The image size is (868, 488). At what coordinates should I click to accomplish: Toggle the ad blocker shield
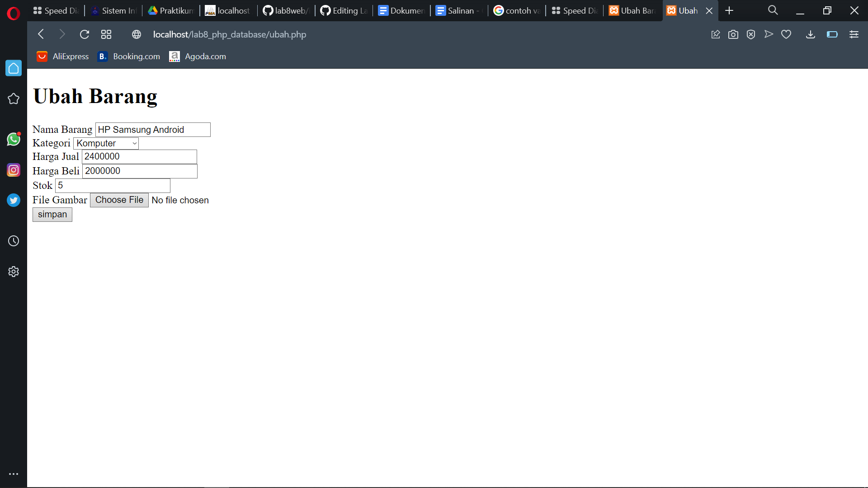click(x=751, y=34)
